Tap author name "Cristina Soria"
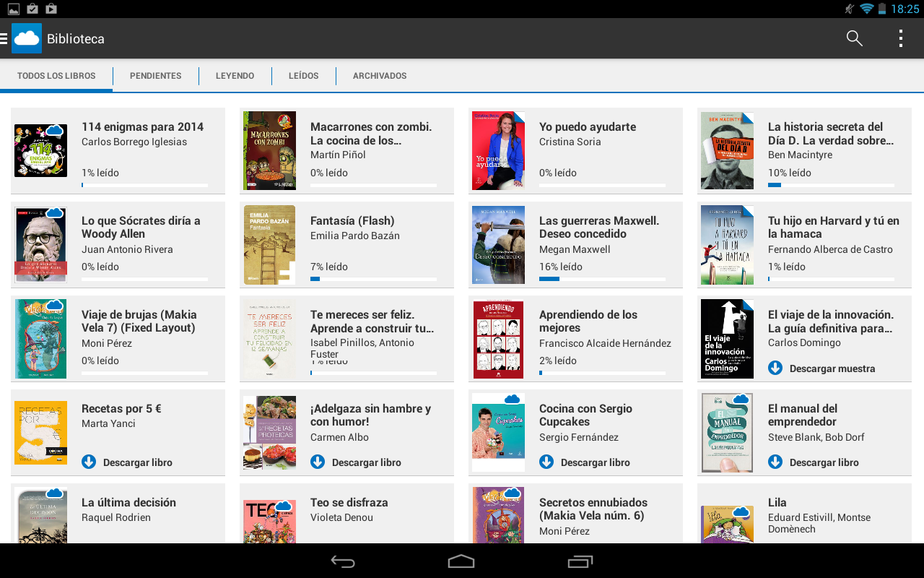This screenshot has height=578, width=924. pos(570,142)
